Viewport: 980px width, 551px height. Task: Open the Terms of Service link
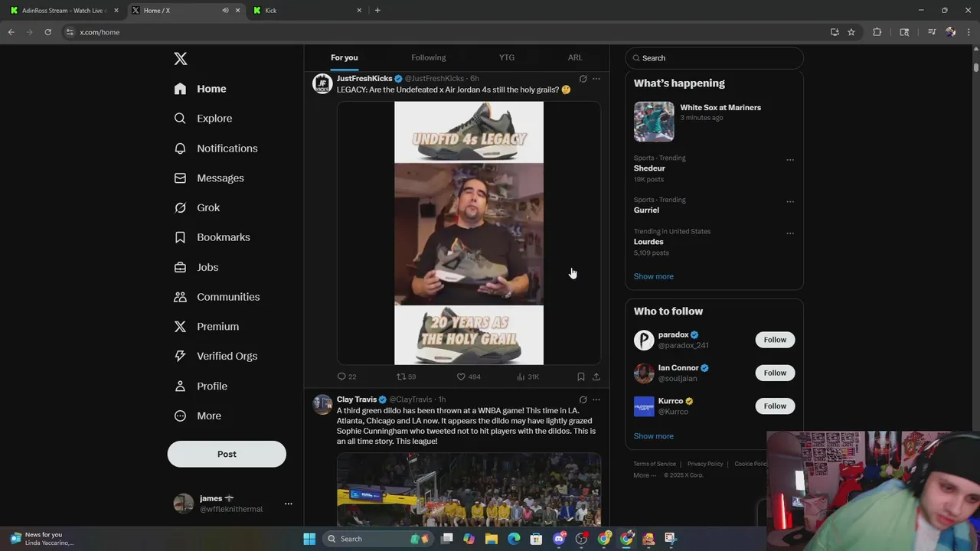(x=655, y=464)
